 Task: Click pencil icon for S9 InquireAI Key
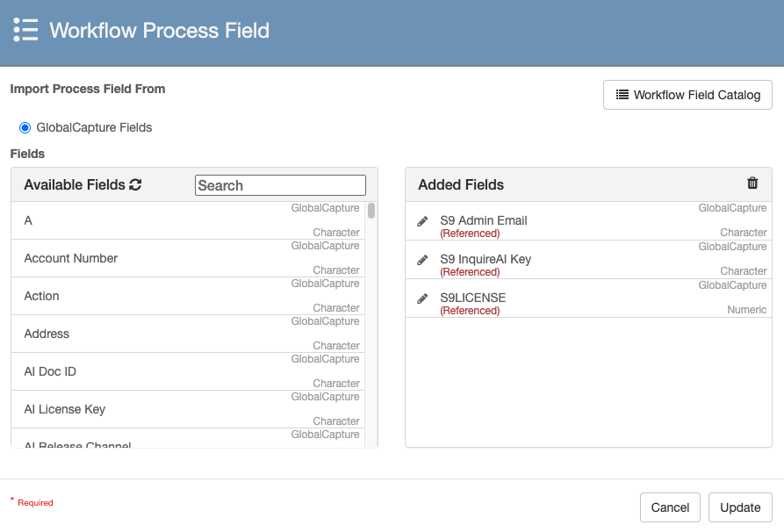coord(422,260)
